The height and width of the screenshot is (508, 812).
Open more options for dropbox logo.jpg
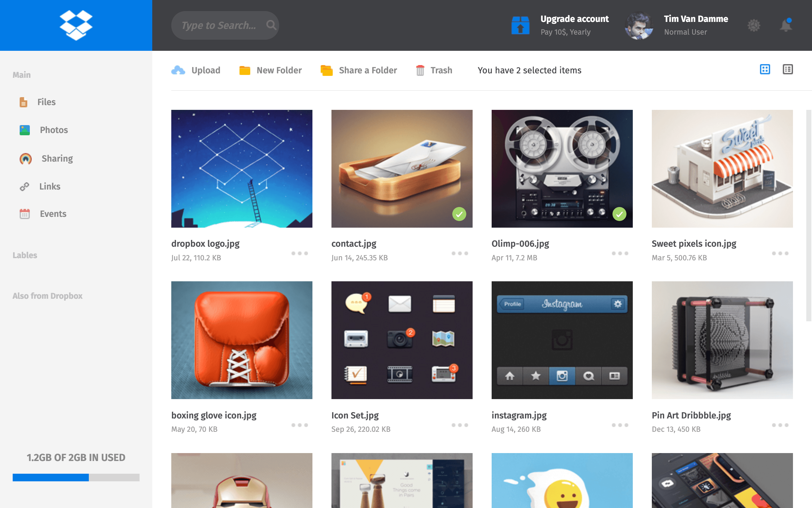pos(299,253)
